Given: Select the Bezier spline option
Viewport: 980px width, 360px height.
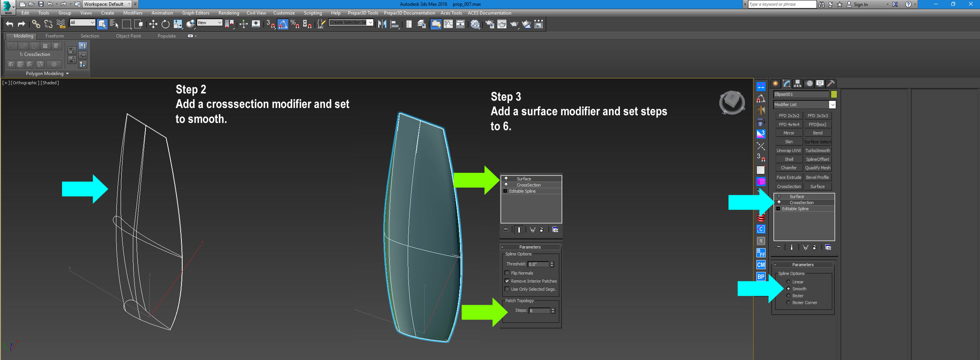Looking at the screenshot, I should [788, 295].
